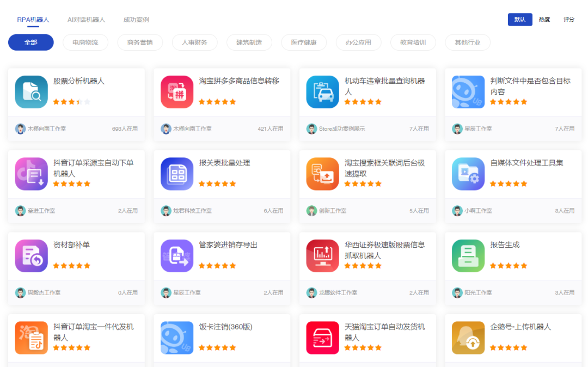The image size is (588, 367).
Task: Sort listings by 热度
Action: (x=544, y=20)
